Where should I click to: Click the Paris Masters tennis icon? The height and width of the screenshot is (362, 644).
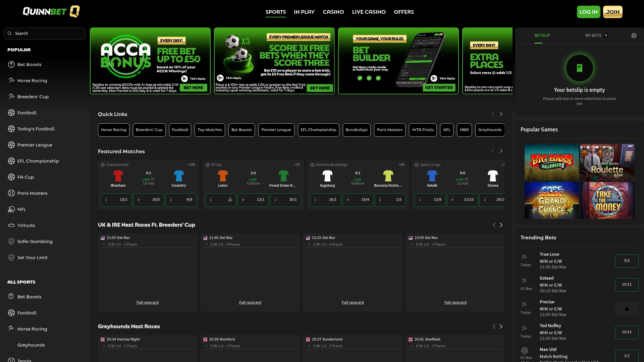click(x=11, y=193)
